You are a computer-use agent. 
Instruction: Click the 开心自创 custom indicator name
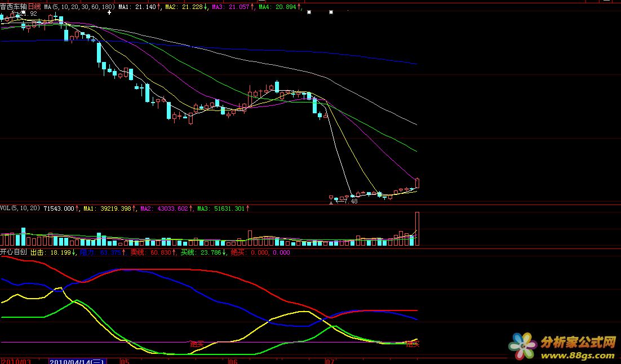click(14, 252)
